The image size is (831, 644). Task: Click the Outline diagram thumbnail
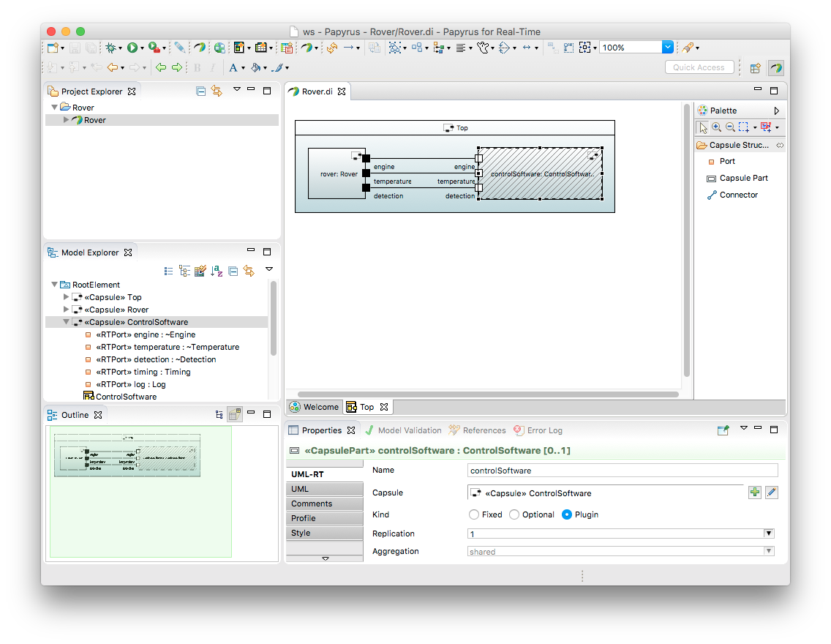pyautogui.click(x=127, y=455)
